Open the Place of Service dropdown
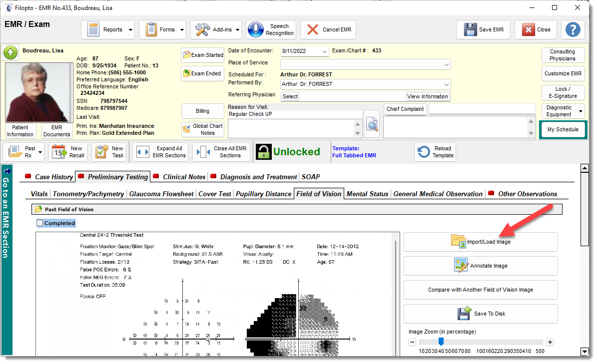The height and width of the screenshot is (364, 597). coord(446,64)
